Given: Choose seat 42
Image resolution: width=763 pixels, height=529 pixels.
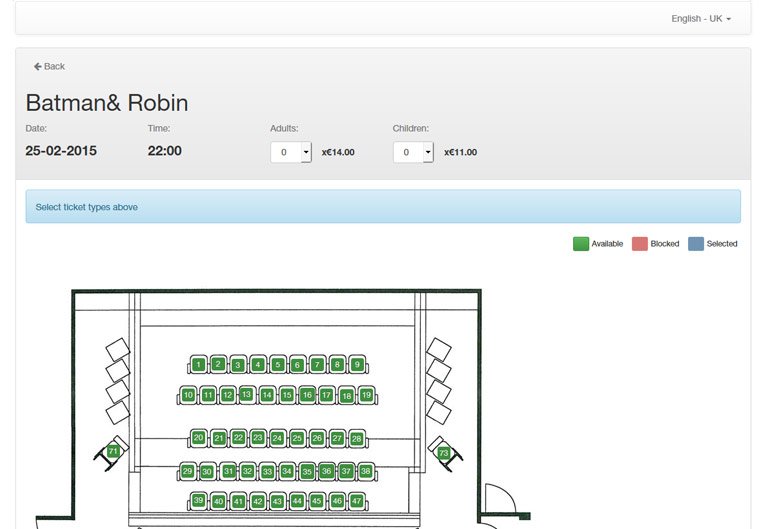Looking at the screenshot, I should pyautogui.click(x=258, y=501).
